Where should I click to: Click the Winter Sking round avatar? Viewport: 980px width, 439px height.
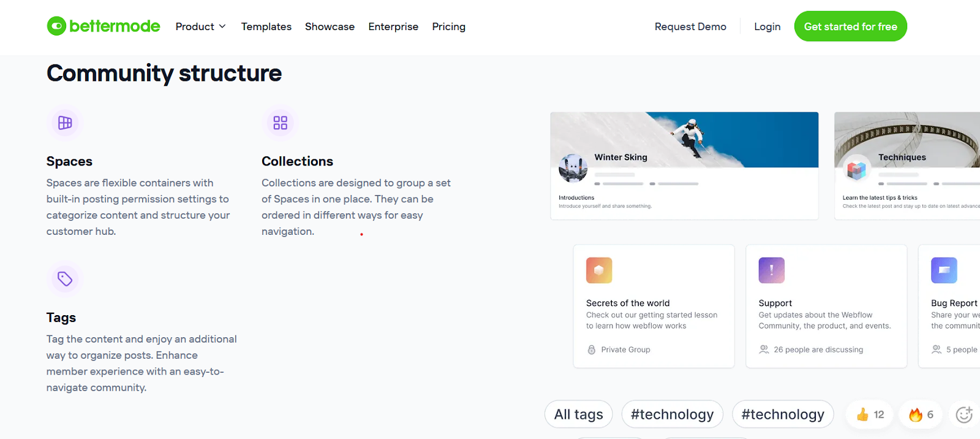[x=573, y=168]
